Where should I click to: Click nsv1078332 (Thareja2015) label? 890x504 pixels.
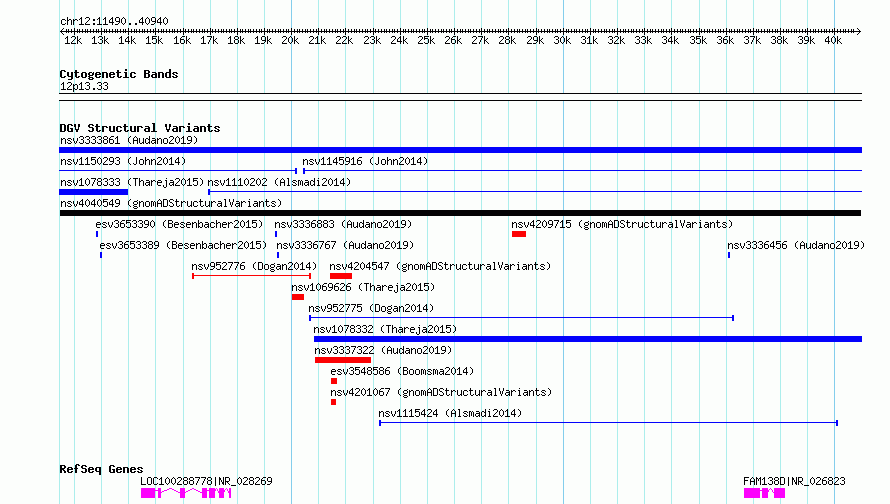(385, 329)
